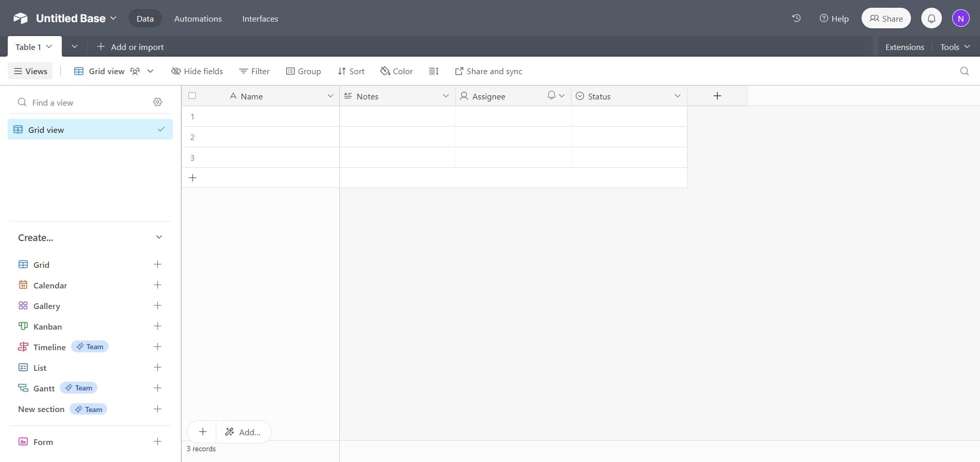This screenshot has height=462, width=980.
Task: Click Add or import table
Action: [x=130, y=47]
